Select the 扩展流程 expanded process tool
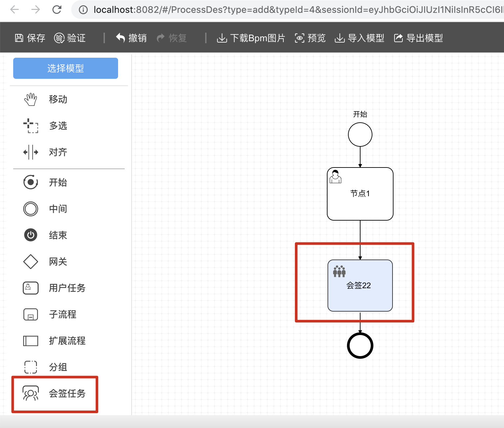The height and width of the screenshot is (428, 504). (67, 341)
